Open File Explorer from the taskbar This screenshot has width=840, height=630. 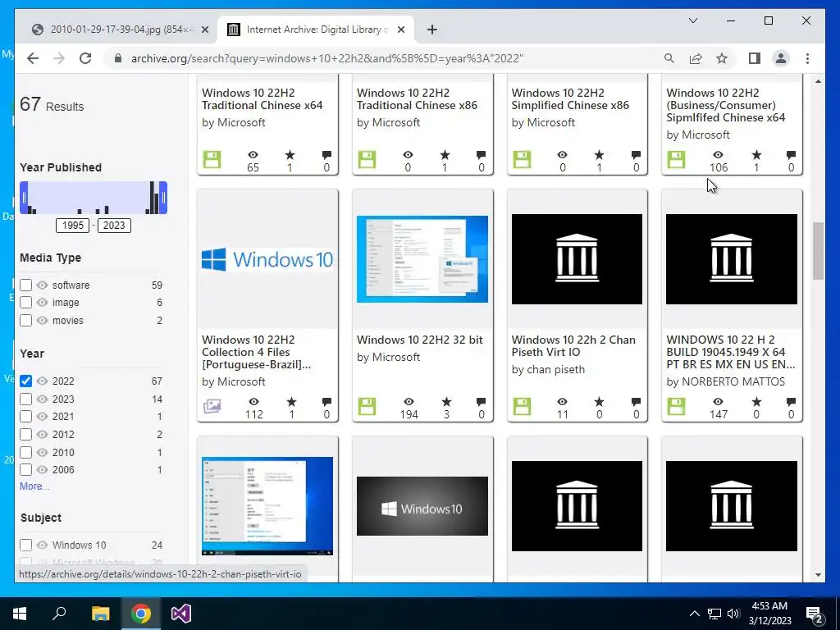pyautogui.click(x=100, y=614)
